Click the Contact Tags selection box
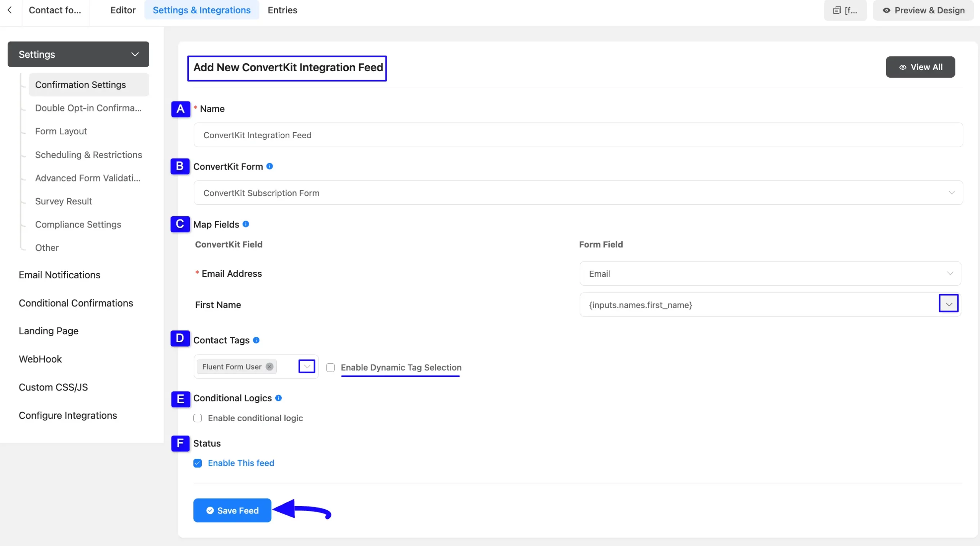 (x=256, y=366)
